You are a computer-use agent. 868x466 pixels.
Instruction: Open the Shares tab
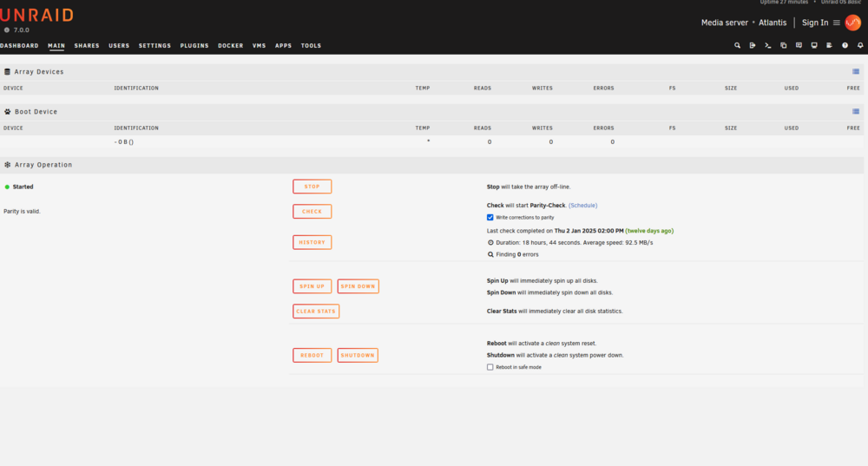87,45
